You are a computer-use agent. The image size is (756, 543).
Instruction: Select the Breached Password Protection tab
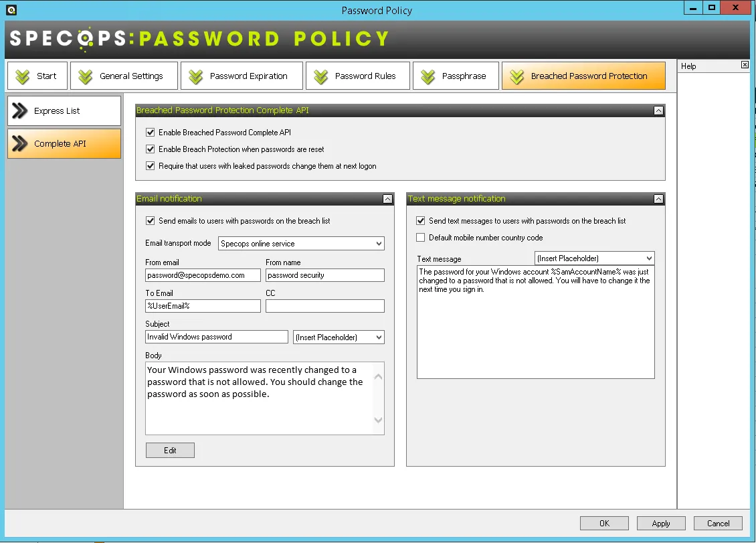pyautogui.click(x=583, y=76)
